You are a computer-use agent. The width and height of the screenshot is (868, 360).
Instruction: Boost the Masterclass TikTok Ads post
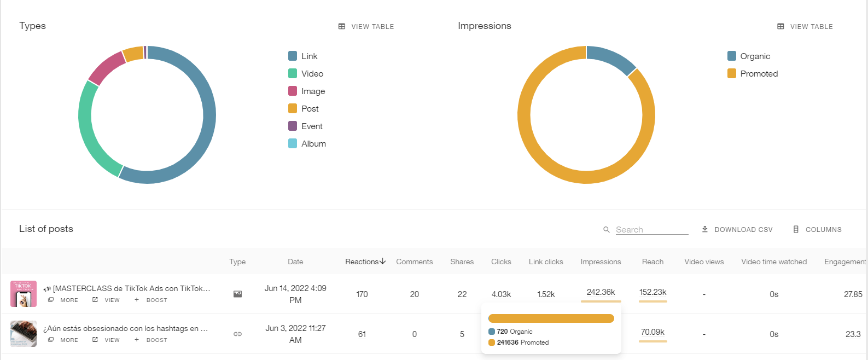coord(151,300)
